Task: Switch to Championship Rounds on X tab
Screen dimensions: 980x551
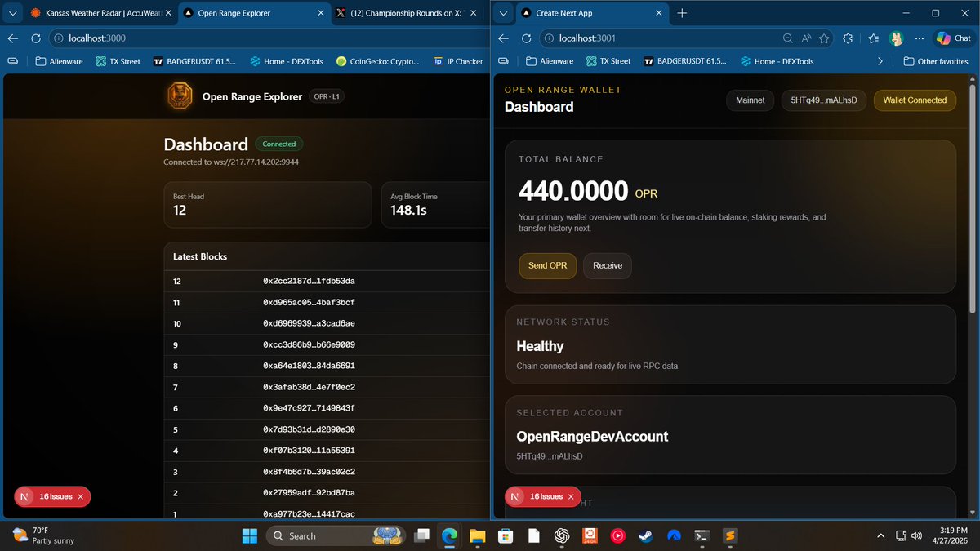Action: 407,13
